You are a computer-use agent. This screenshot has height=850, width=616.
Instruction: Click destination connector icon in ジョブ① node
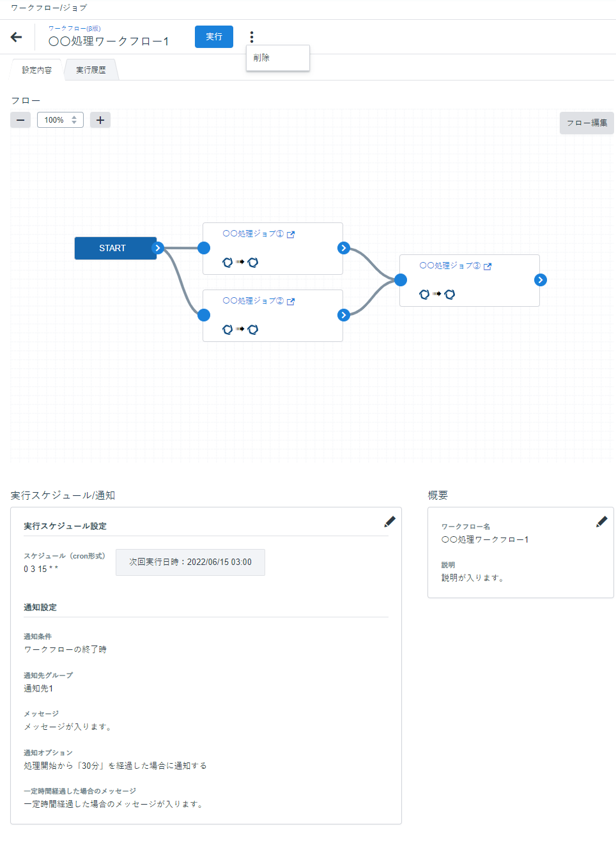pos(253,262)
